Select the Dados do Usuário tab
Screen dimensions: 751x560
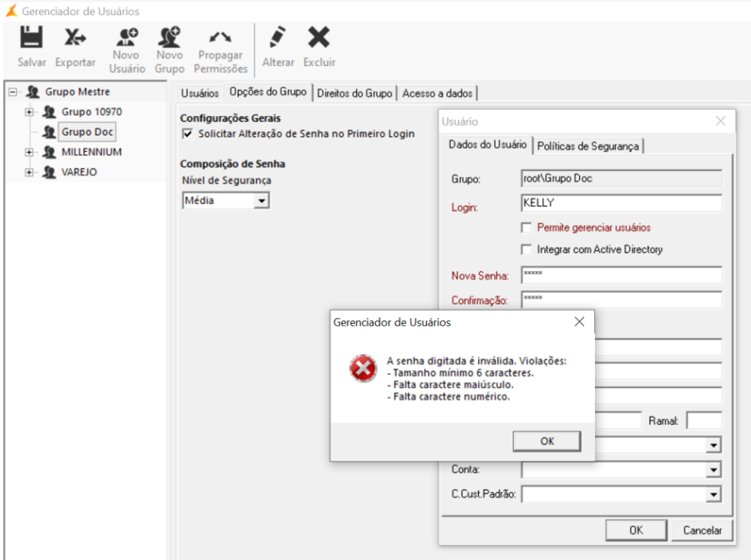[487, 144]
